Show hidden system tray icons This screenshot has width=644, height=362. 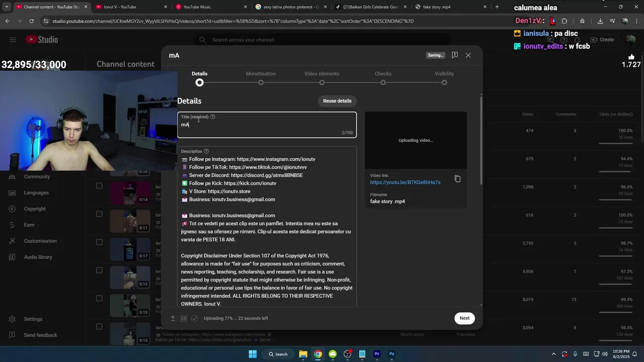click(x=553, y=354)
